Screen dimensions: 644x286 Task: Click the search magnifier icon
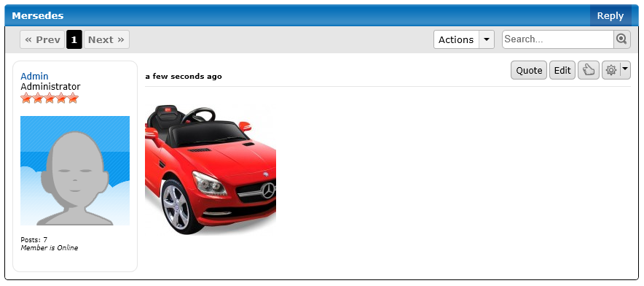(x=622, y=39)
